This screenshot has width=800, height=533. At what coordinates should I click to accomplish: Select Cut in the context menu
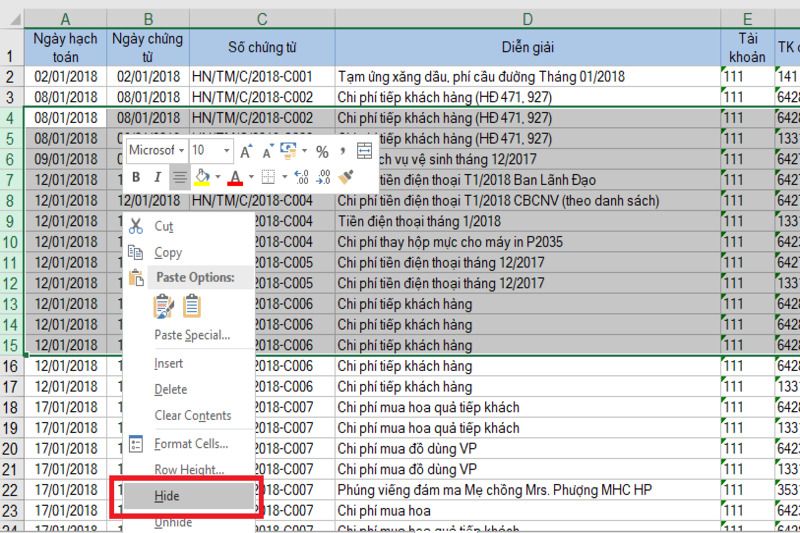click(163, 227)
